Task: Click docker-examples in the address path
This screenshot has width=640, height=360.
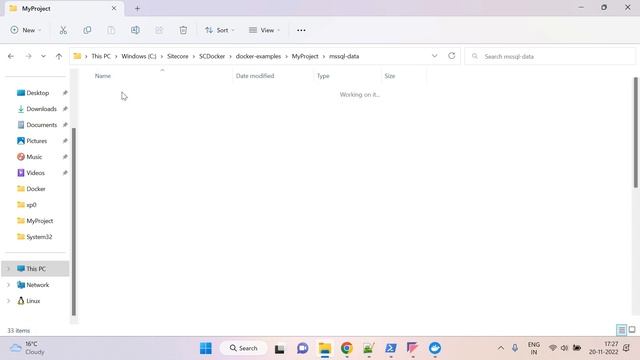Action: click(x=258, y=56)
